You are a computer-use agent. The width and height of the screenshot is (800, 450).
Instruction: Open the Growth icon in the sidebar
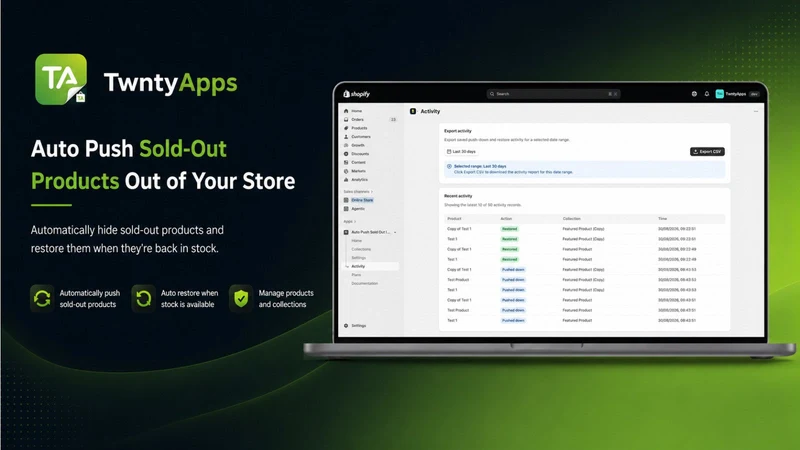pos(346,145)
